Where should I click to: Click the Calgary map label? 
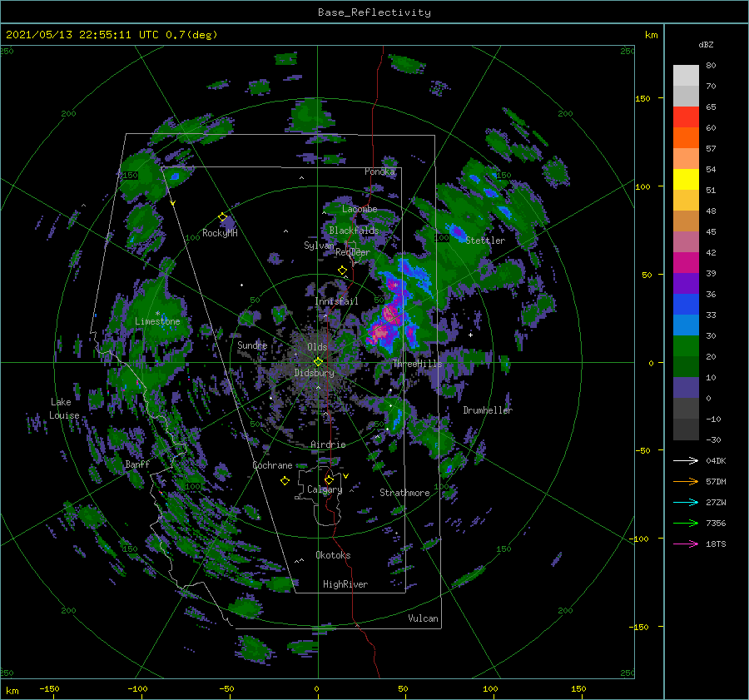pos(325,489)
